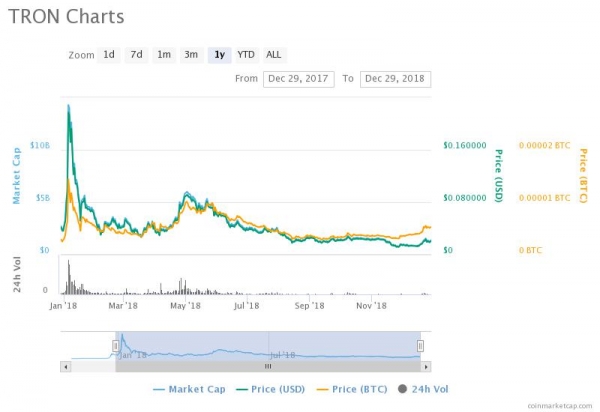Set zoom range to 7d
600x412 pixels.
(136, 55)
